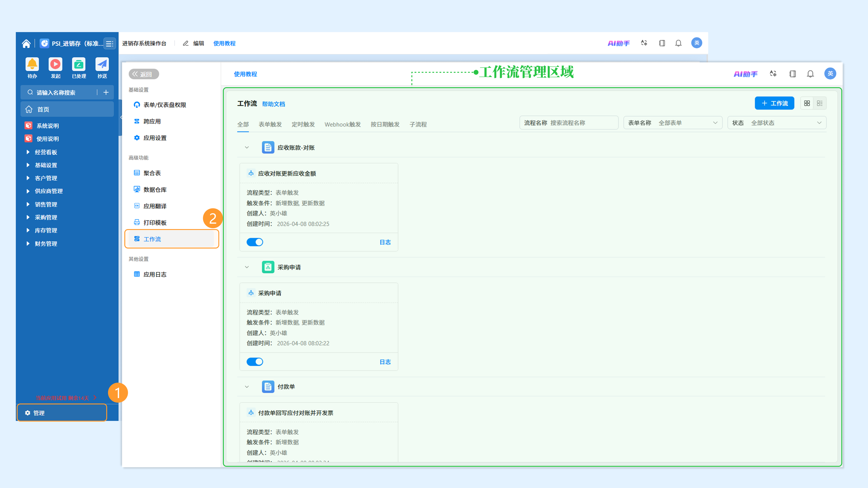This screenshot has height=488, width=868.
Task: Open 日志 for 应收对账更新应收金额
Action: point(385,242)
